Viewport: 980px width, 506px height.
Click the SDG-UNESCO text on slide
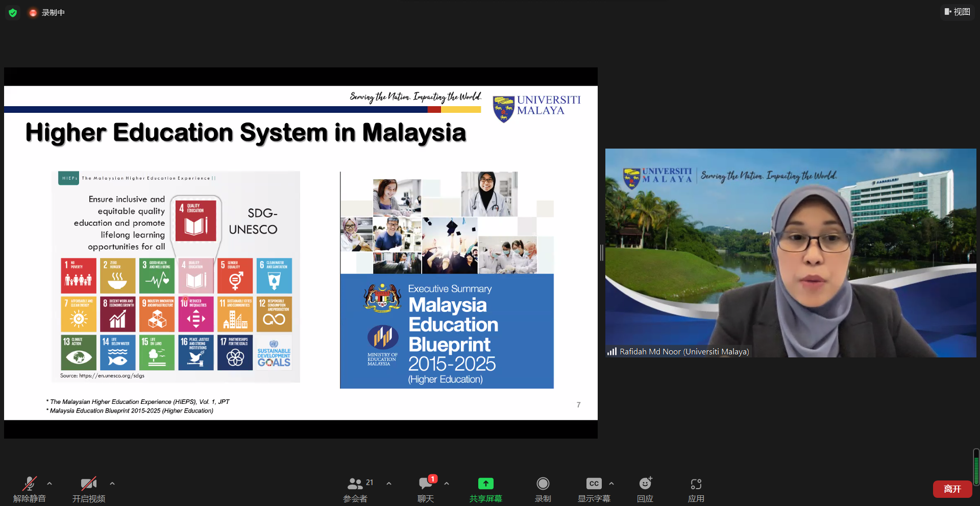click(253, 221)
